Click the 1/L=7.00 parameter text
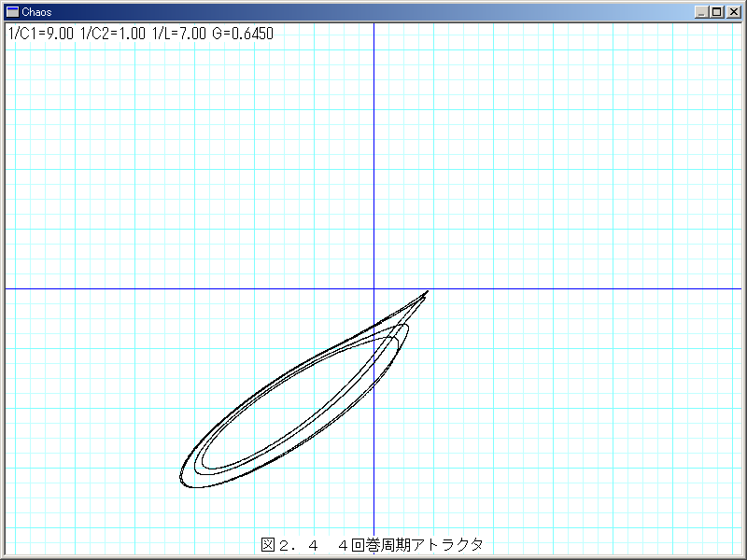Viewport: 747px width, 560px height. (x=179, y=34)
